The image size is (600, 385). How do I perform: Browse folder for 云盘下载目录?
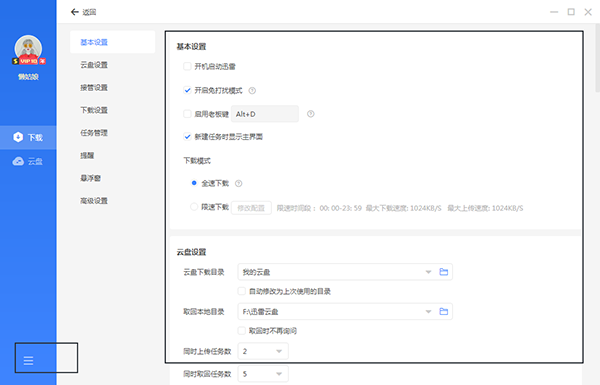443,272
